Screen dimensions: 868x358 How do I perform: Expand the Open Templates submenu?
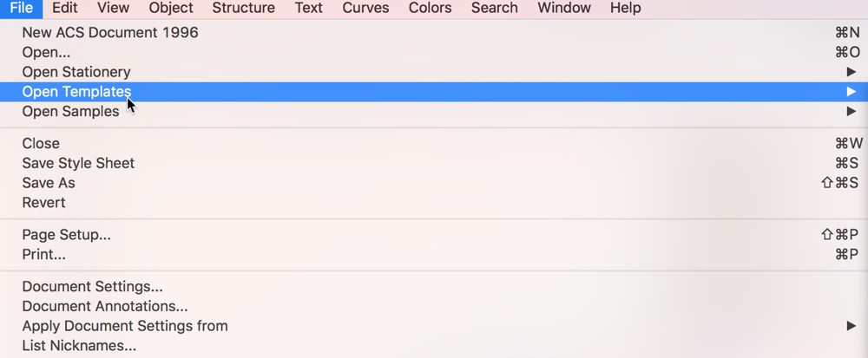point(76,92)
